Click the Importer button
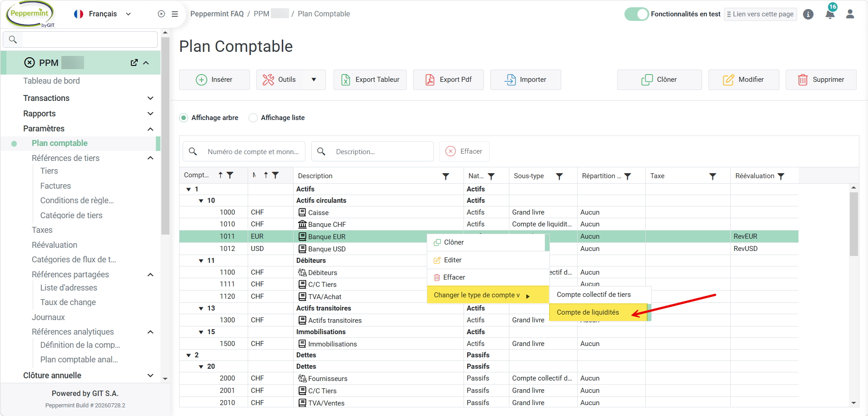The image size is (868, 416). pos(526,80)
